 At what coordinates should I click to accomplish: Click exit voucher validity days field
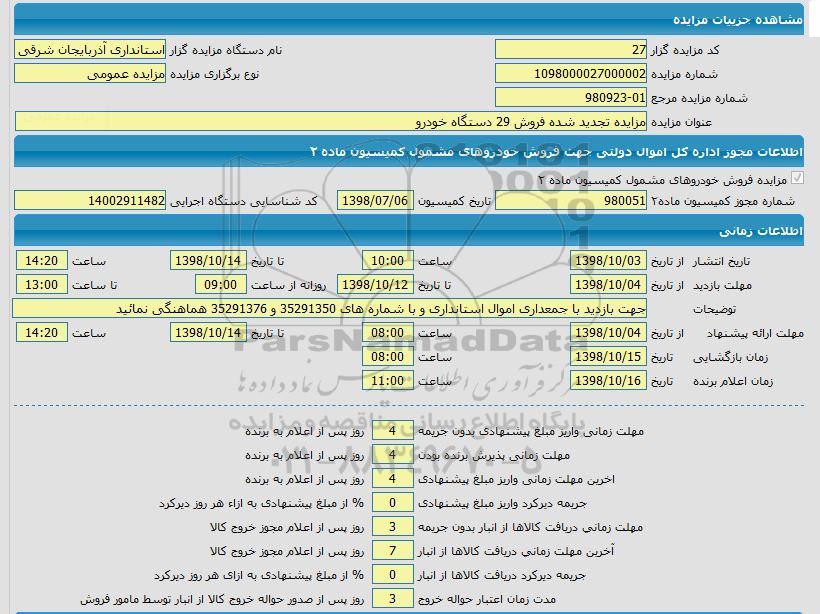pos(393,599)
